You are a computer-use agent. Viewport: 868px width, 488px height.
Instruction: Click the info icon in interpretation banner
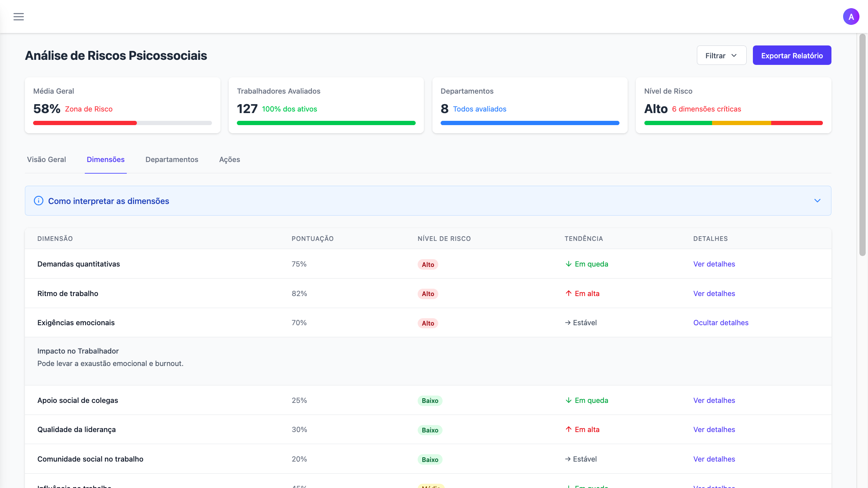point(38,201)
